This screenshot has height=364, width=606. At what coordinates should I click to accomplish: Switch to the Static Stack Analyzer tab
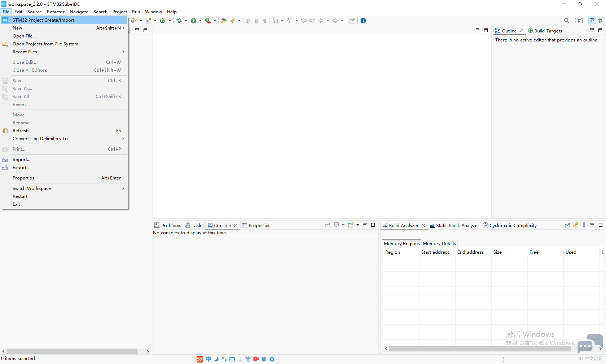[454, 225]
